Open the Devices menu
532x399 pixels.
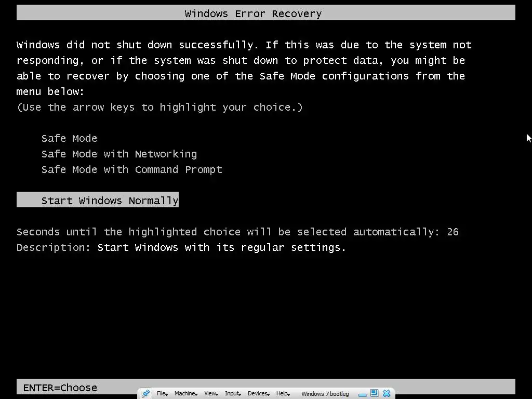coord(259,394)
